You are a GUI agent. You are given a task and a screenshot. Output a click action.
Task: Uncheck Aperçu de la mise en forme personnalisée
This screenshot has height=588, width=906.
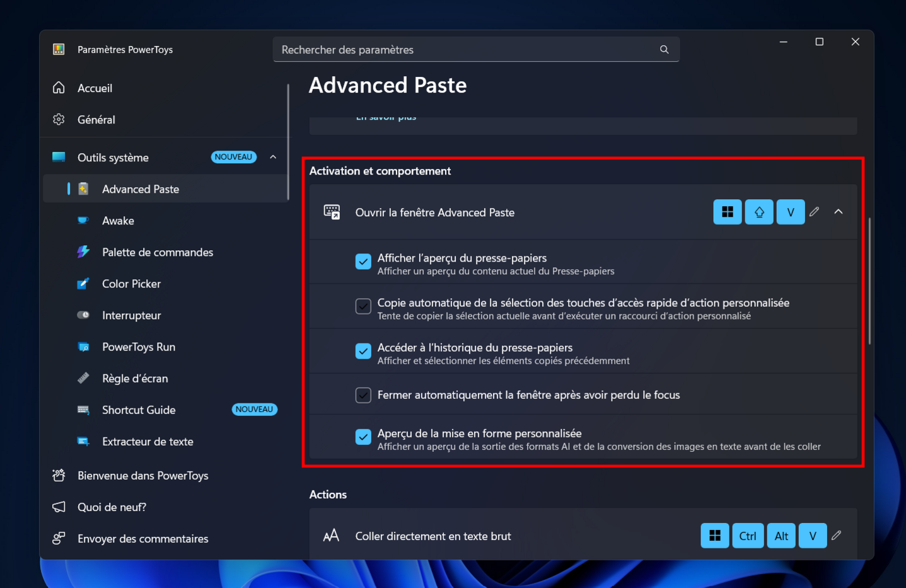coord(363,437)
